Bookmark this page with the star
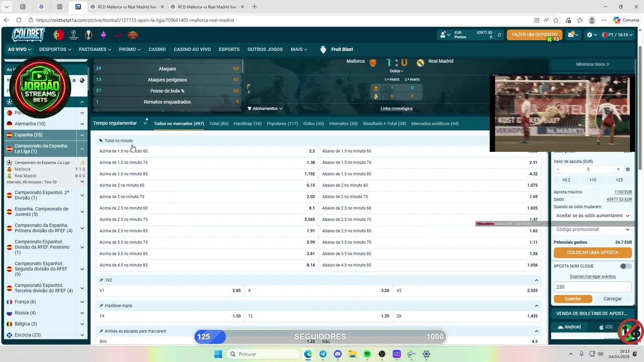 [x=556, y=20]
